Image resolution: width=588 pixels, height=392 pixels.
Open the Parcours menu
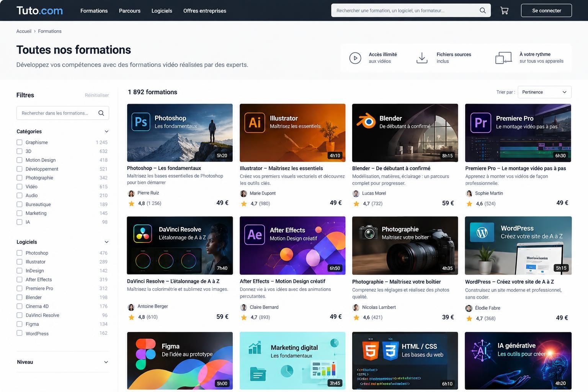pos(130,11)
